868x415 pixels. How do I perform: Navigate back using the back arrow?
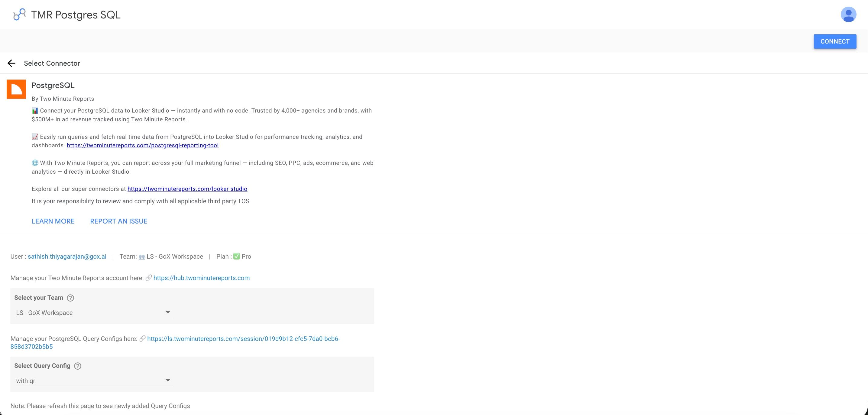point(11,63)
